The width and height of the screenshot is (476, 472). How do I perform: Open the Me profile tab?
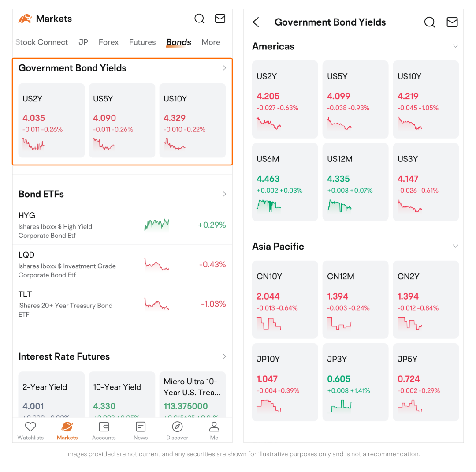(214, 431)
